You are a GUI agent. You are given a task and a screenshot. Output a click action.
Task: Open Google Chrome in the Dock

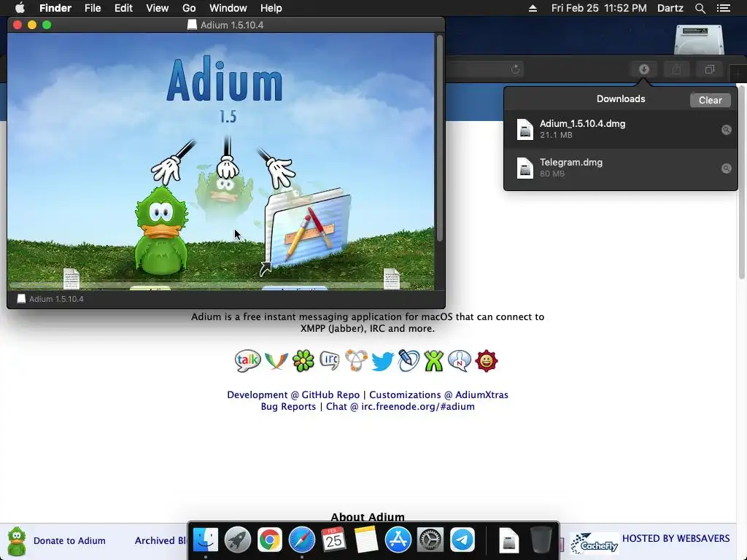point(270,540)
